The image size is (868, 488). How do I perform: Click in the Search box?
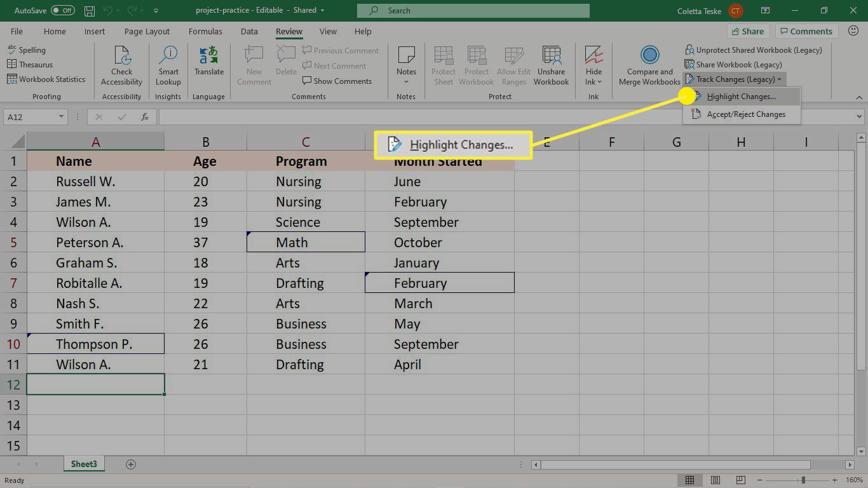(x=473, y=11)
